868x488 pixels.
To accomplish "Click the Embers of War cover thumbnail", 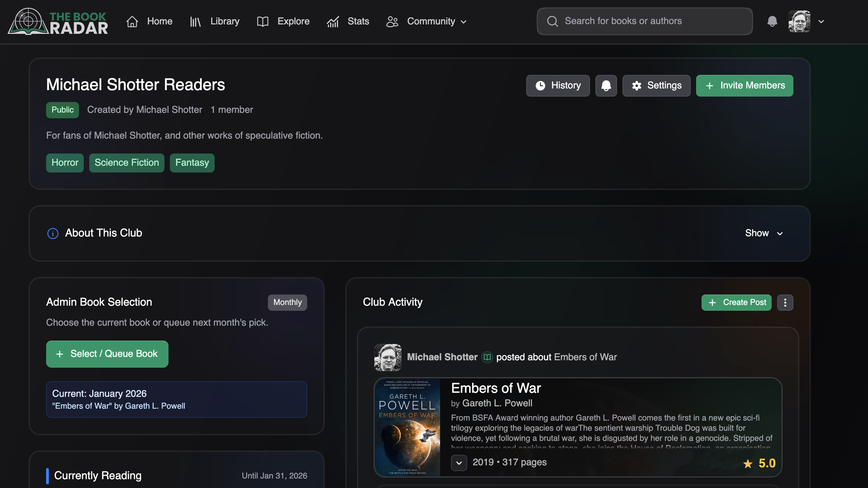I will [x=407, y=427].
